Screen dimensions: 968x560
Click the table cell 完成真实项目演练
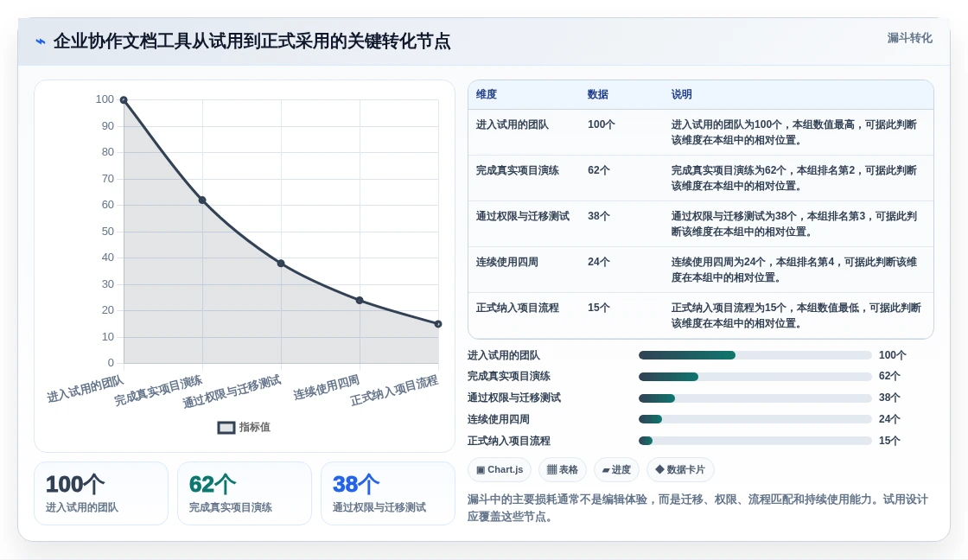pyautogui.click(x=518, y=170)
